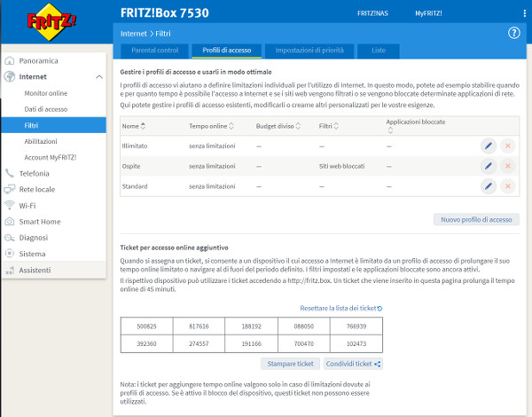Screen dimensions: 532x417
Task: Go to Dati di accesso submenu
Action: [46, 109]
